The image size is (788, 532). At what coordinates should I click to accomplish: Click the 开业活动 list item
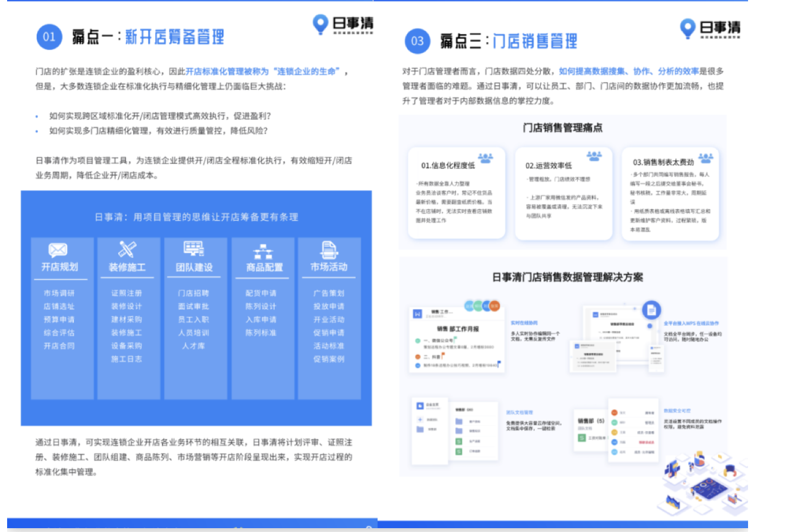(329, 320)
